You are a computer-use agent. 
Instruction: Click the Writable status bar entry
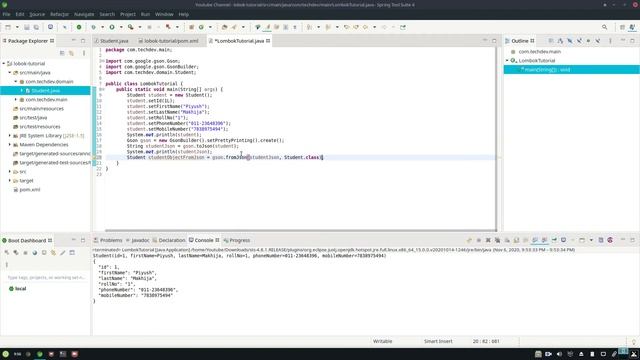coord(382,341)
